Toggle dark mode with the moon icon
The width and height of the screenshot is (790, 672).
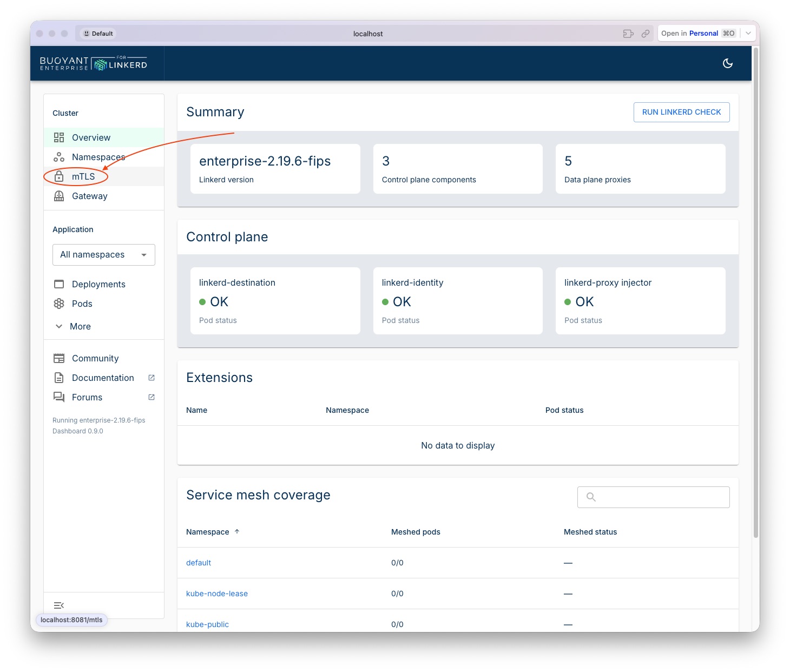[727, 63]
